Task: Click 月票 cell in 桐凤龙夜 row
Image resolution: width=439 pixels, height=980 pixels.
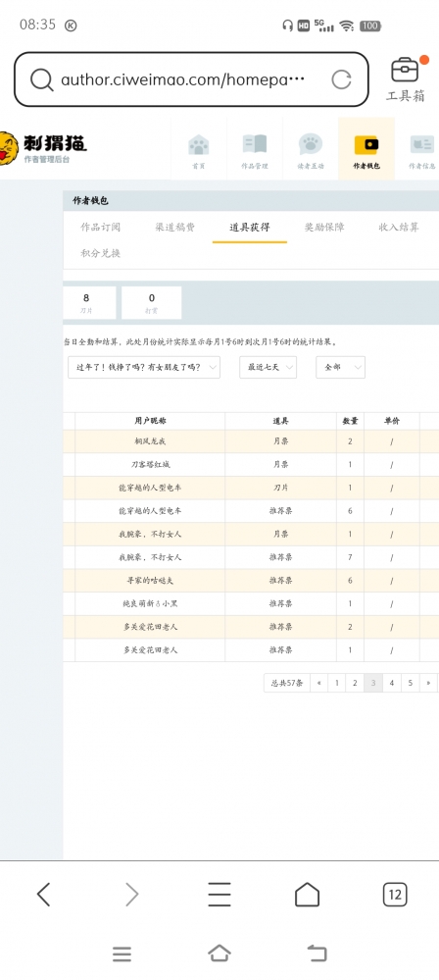Action: 281,441
